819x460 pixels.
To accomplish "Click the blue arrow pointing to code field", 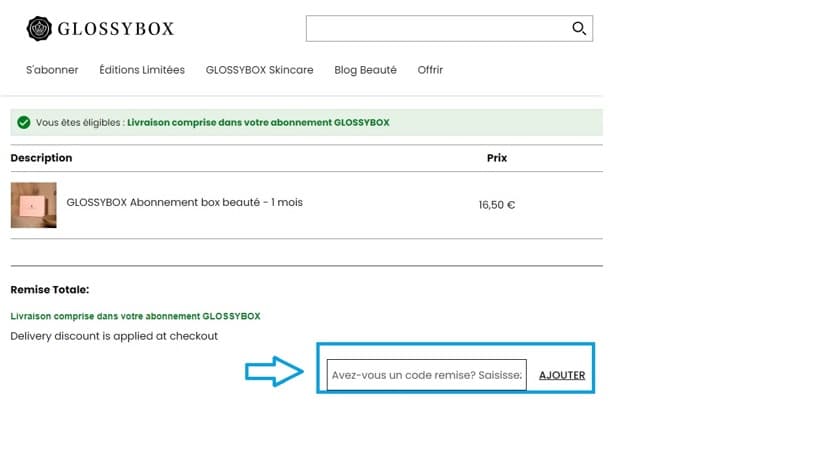I will 274,372.
